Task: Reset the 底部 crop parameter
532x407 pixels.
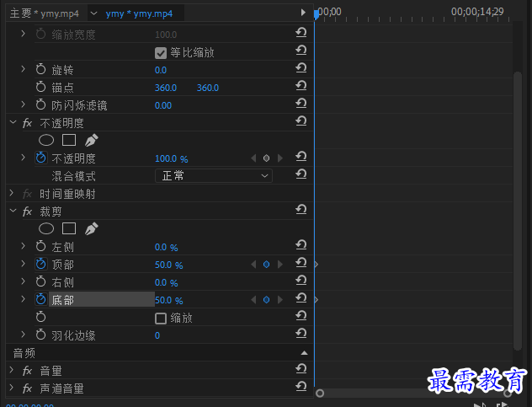Action: tap(301, 298)
